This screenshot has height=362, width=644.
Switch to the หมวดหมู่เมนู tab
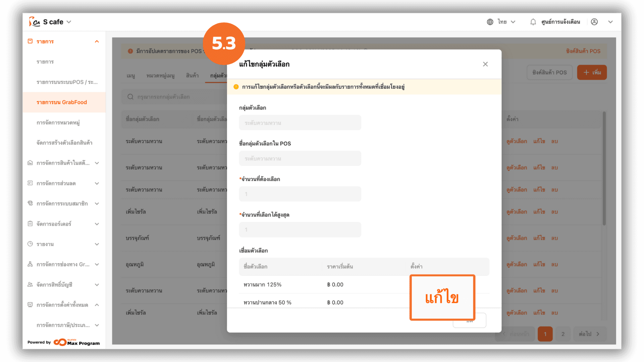(160, 76)
